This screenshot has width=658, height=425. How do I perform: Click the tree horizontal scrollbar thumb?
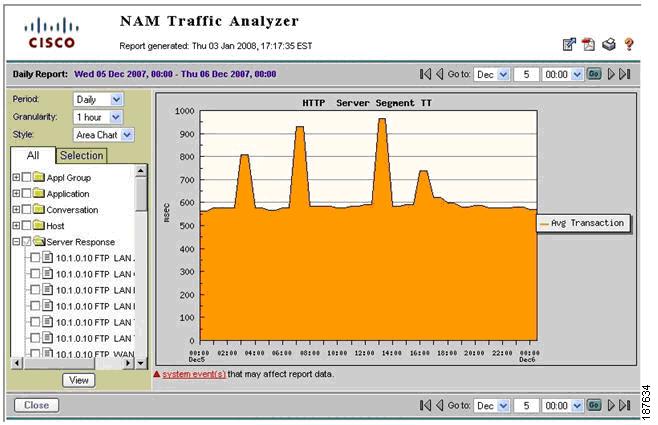[x=59, y=363]
